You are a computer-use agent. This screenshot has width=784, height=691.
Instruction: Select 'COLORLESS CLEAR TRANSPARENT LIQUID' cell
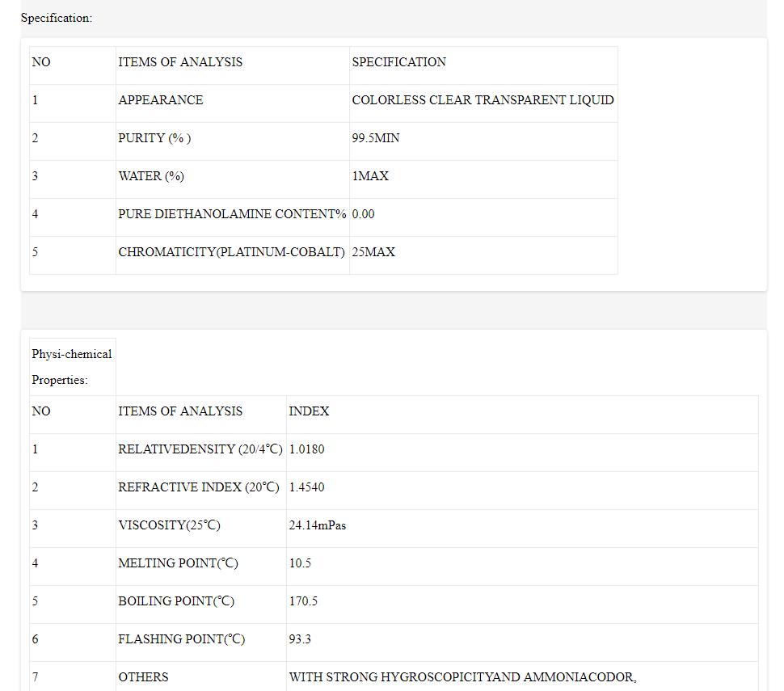483,100
